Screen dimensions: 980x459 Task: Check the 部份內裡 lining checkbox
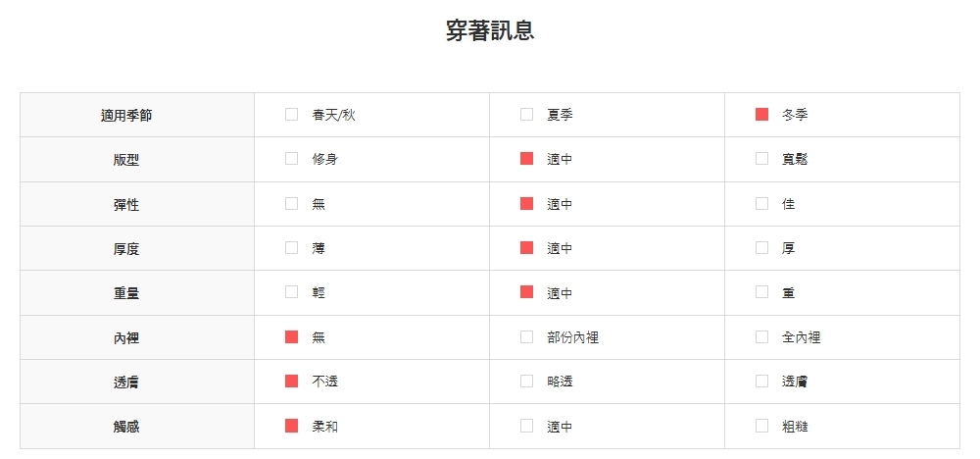[526, 337]
